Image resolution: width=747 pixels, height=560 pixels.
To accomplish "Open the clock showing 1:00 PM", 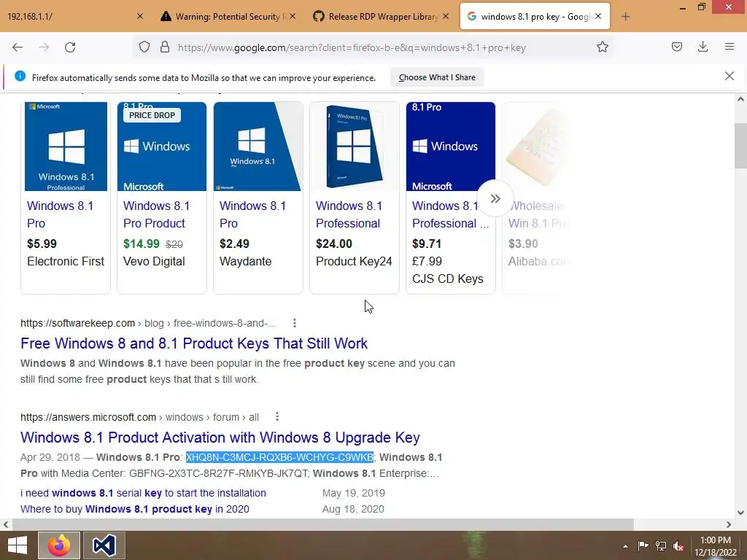I will [716, 546].
